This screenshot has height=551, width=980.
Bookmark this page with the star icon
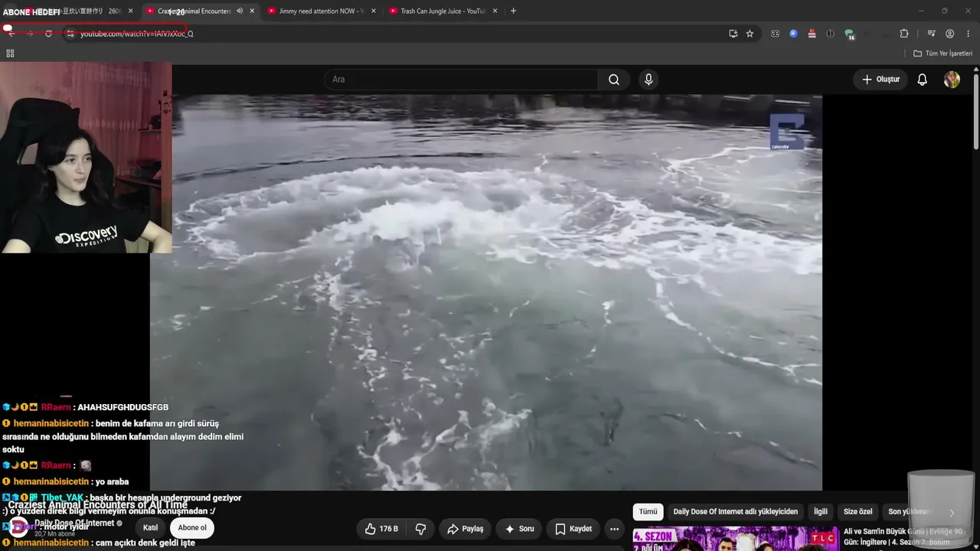point(750,34)
